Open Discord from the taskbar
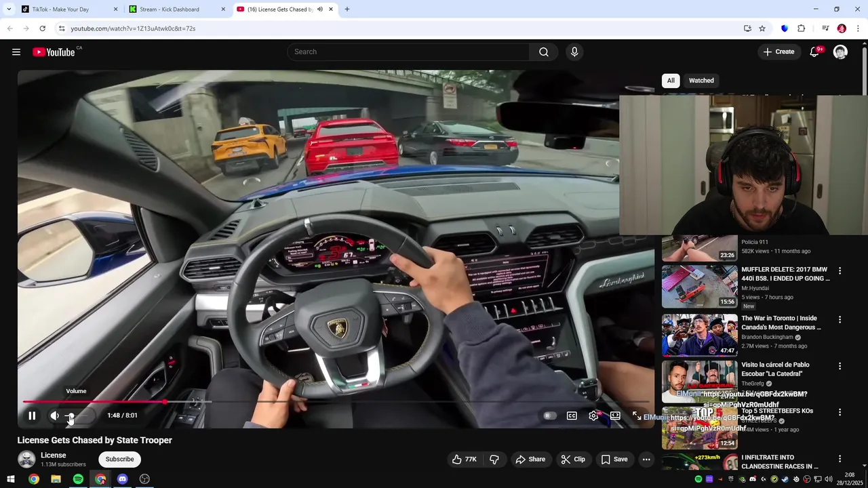Viewport: 868px width, 488px height. pyautogui.click(x=122, y=479)
